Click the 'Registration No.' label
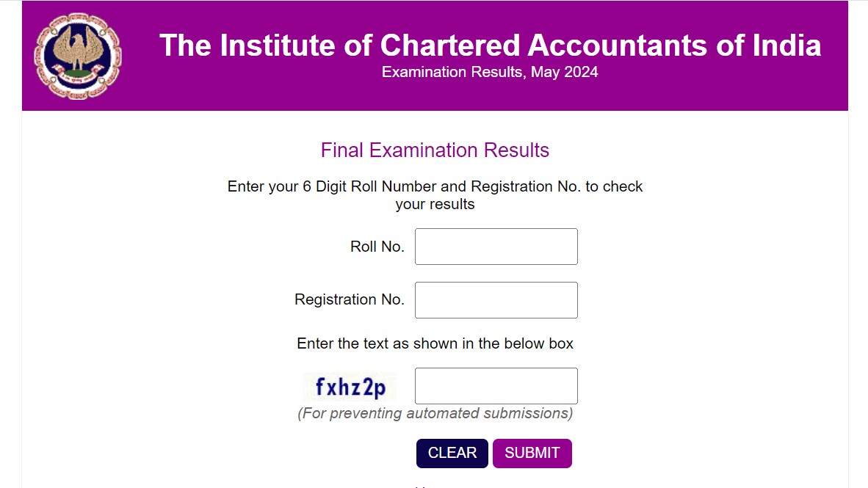Viewport: 868px width, 488px height. [350, 299]
